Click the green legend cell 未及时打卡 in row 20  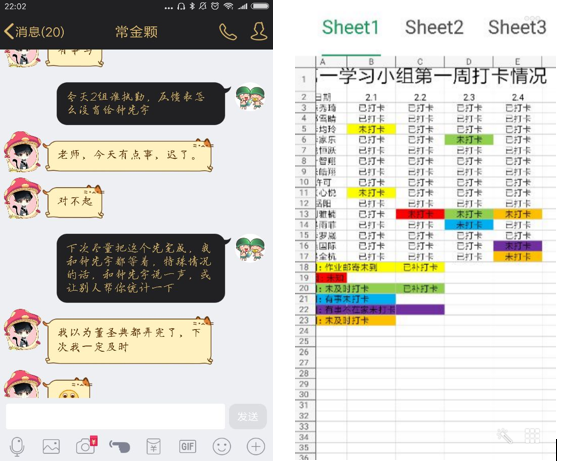(x=356, y=289)
